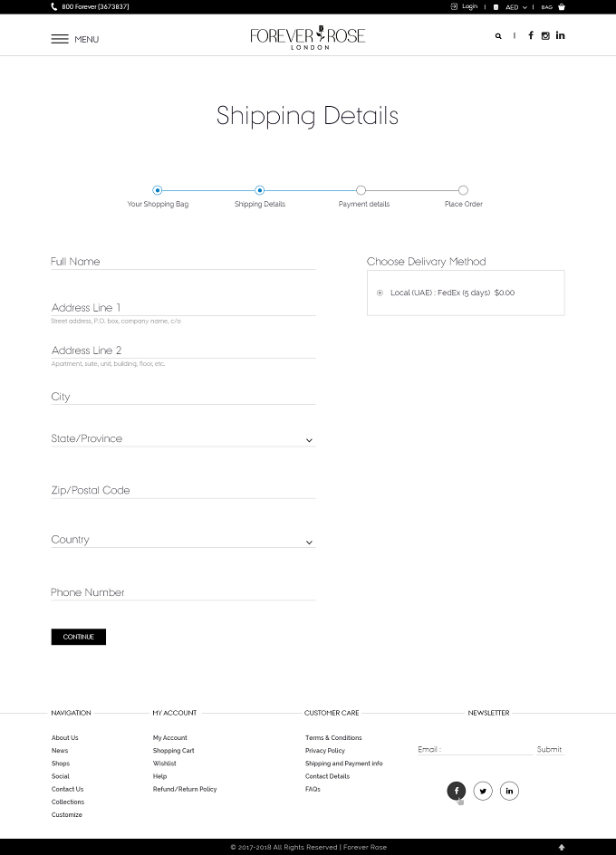This screenshot has width=616, height=855.
Task: Select the Payment details step circle
Action: pyautogui.click(x=361, y=190)
